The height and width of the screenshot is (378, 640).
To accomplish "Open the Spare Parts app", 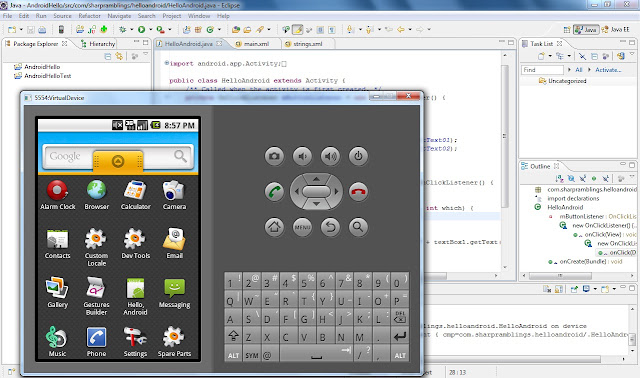I will point(174,341).
